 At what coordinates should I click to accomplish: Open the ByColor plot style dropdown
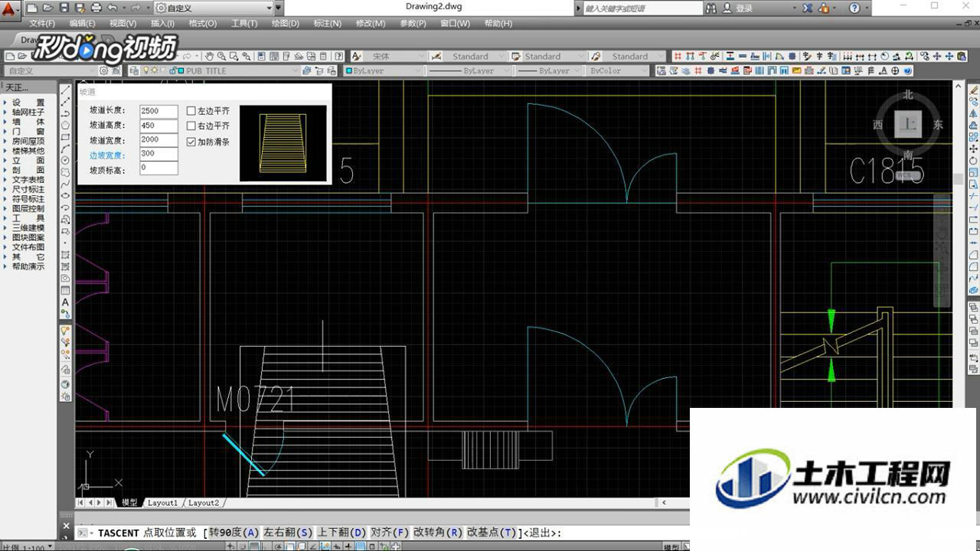pos(617,70)
